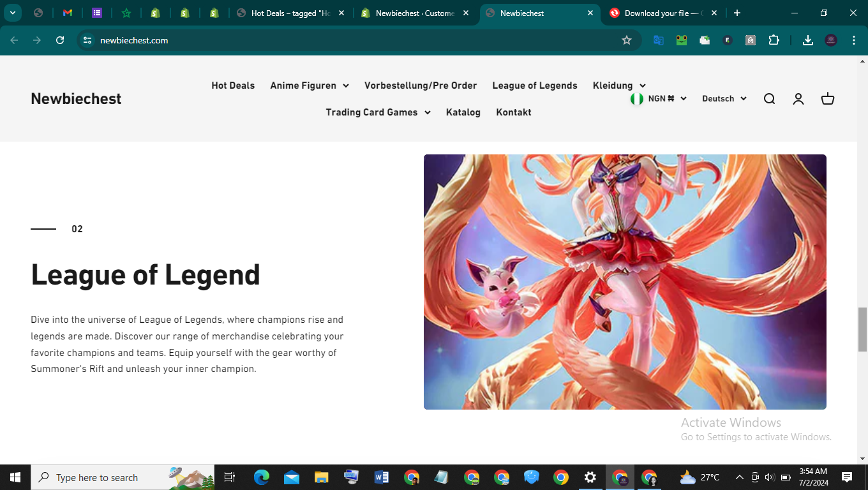Open the Katalog page
868x490 pixels.
pos(463,112)
